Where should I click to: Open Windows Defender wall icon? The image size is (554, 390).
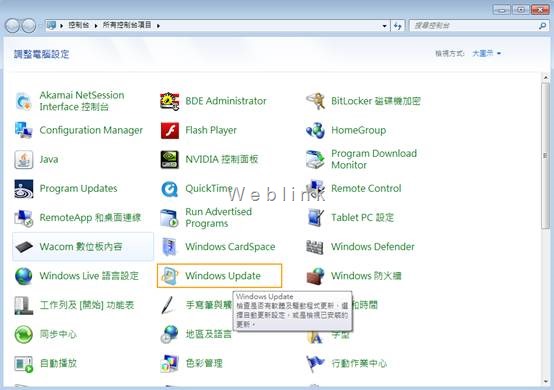tap(315, 247)
